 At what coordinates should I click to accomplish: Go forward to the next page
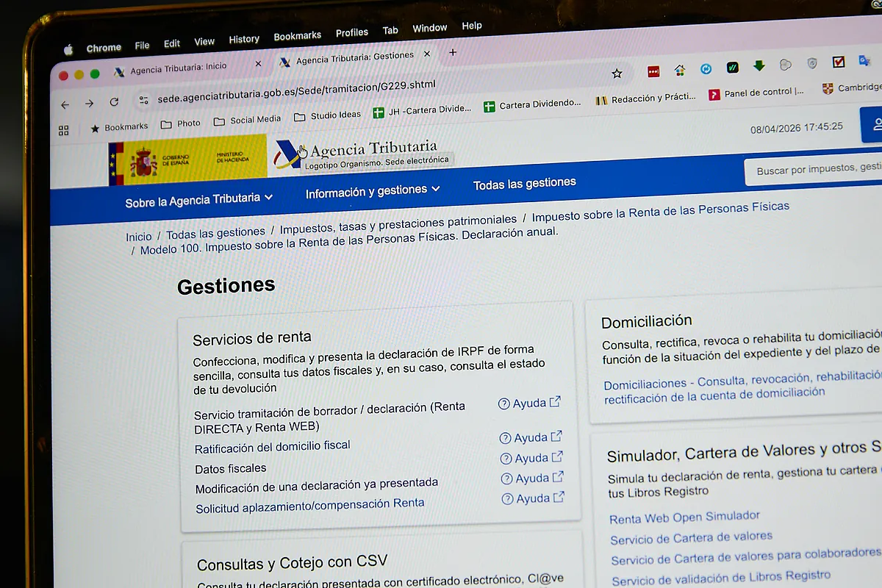[89, 104]
